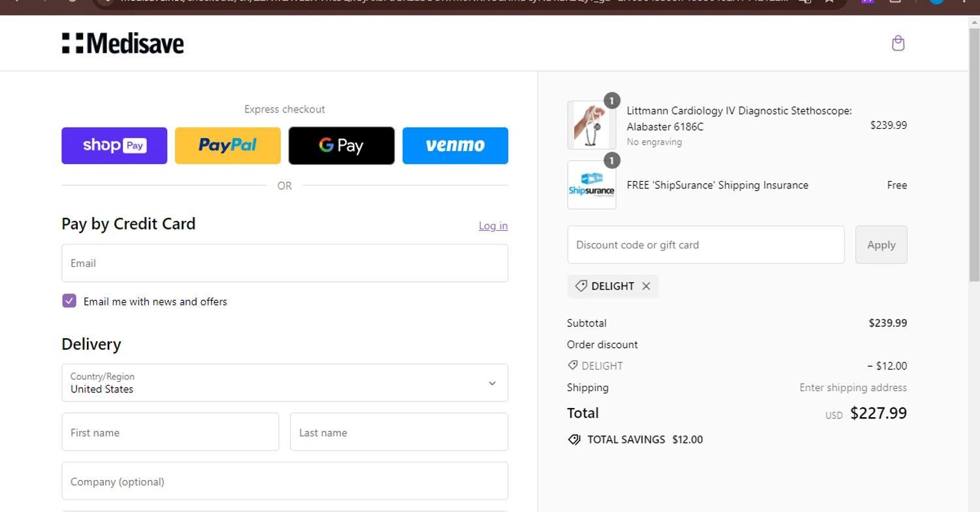Click the quantity badge on ShipSurance thumbnail

[x=612, y=160]
